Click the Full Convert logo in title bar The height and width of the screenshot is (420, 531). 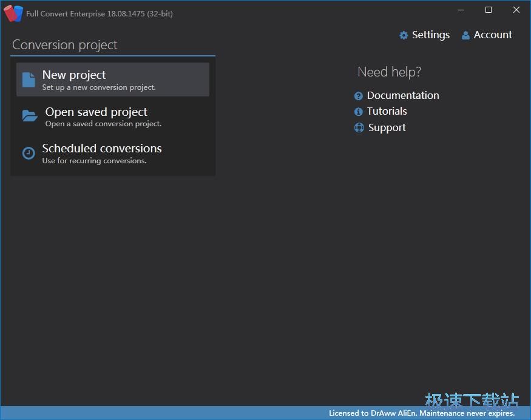13,13
